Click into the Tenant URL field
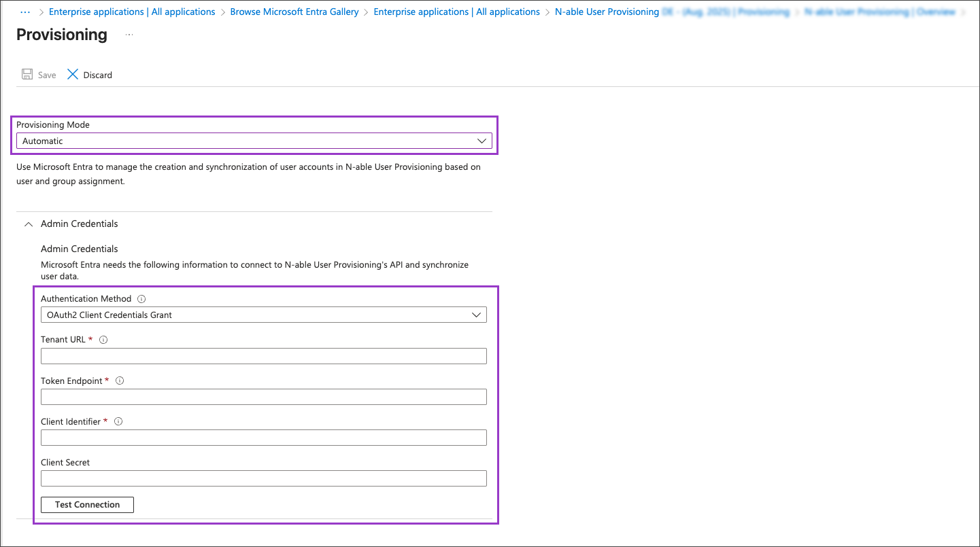Image resolution: width=980 pixels, height=547 pixels. pos(263,356)
